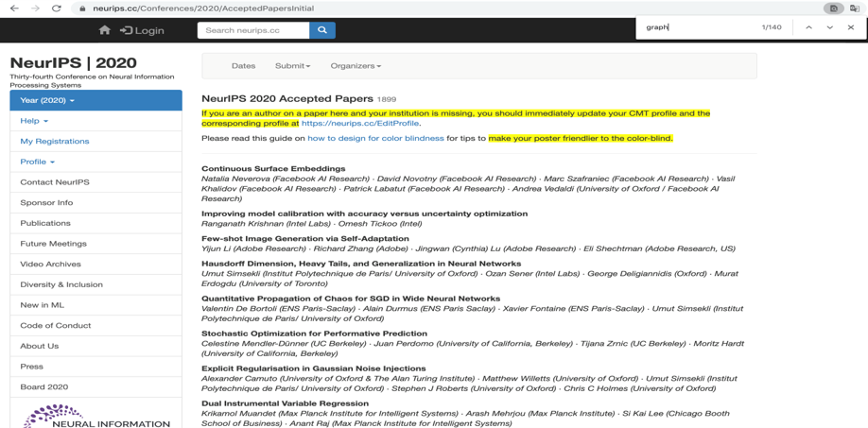The image size is (868, 428).
Task: Click the home icon in navbar
Action: (105, 30)
